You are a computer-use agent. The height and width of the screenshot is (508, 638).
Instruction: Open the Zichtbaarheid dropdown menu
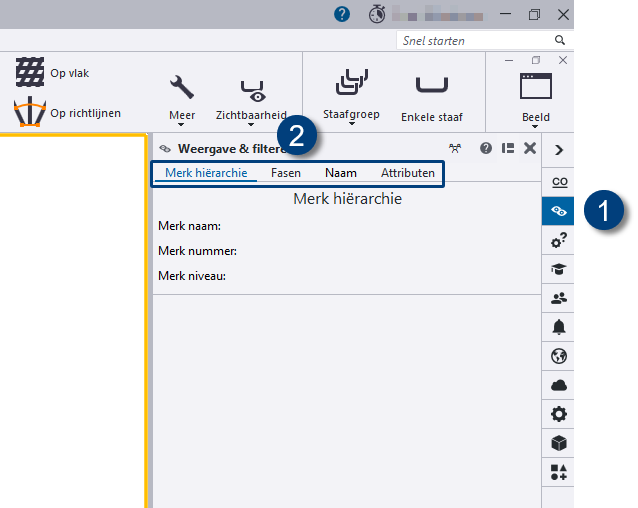click(x=251, y=100)
